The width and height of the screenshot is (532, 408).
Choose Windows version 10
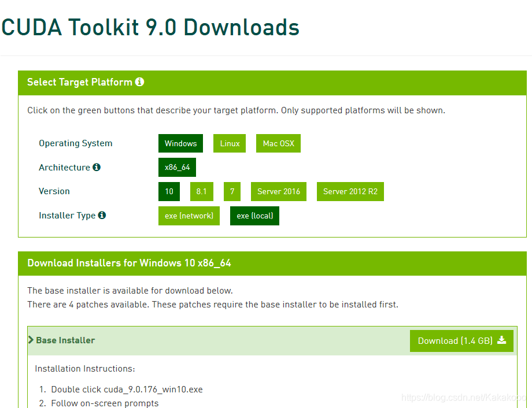tap(169, 192)
